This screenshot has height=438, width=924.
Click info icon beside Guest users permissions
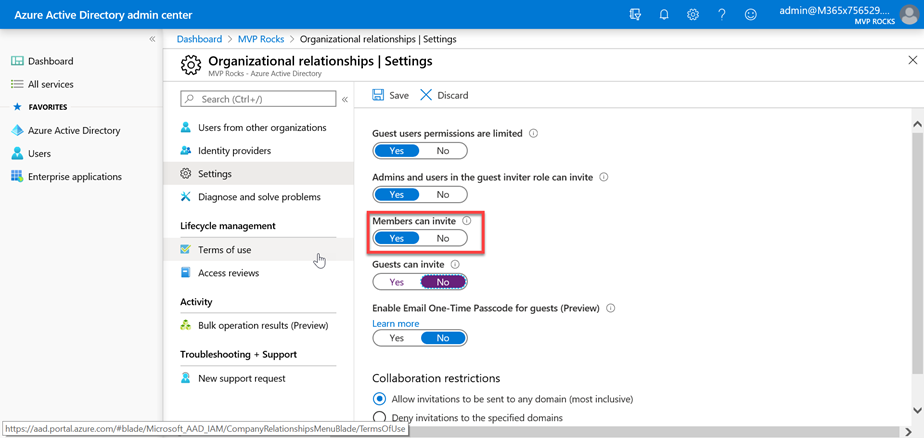[x=533, y=134]
